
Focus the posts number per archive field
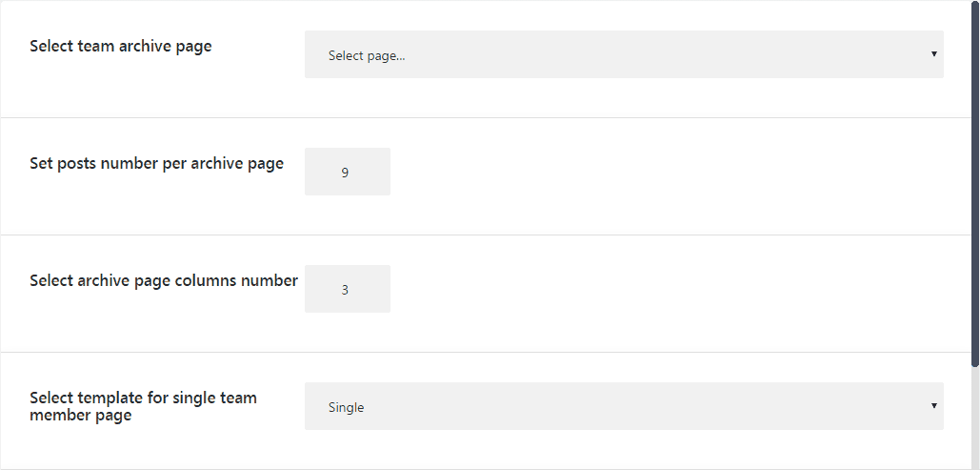[347, 172]
